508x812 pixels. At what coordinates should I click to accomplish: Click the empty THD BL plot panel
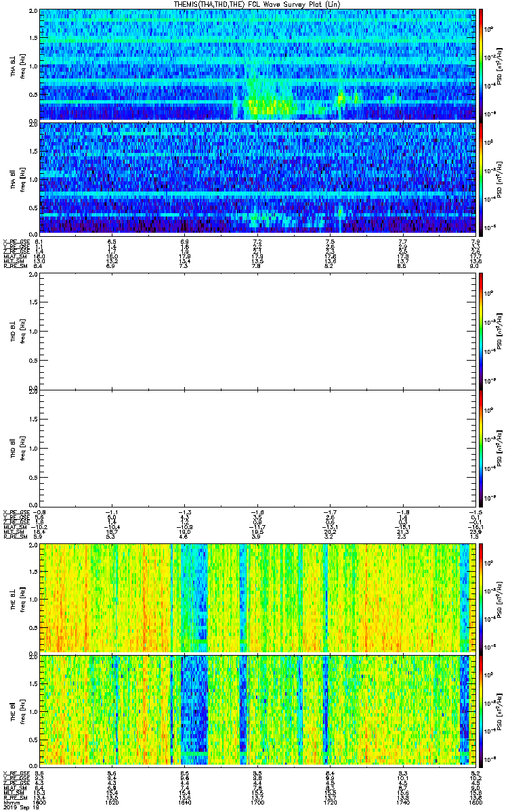point(257,332)
